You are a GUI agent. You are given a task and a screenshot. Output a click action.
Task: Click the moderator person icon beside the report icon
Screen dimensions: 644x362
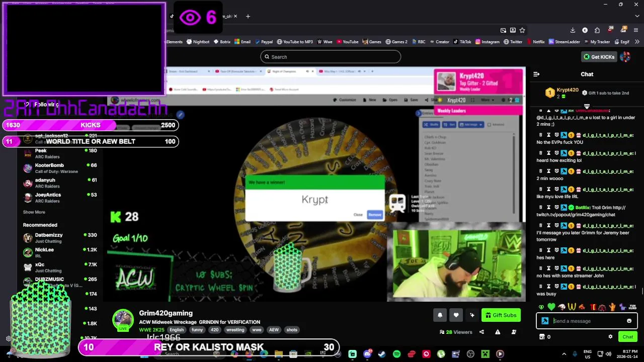[514, 332]
